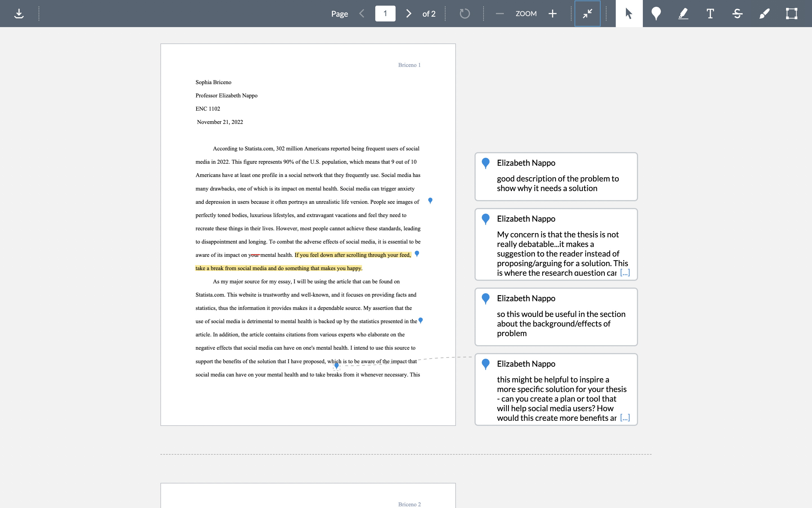Go to the next page arrow
Image resolution: width=812 pixels, height=508 pixels.
coord(408,14)
